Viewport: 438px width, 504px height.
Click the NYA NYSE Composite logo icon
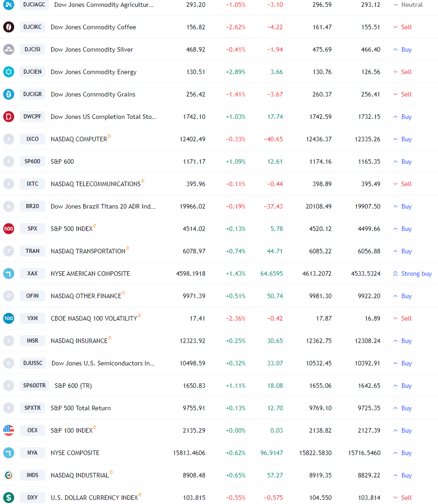point(9,453)
